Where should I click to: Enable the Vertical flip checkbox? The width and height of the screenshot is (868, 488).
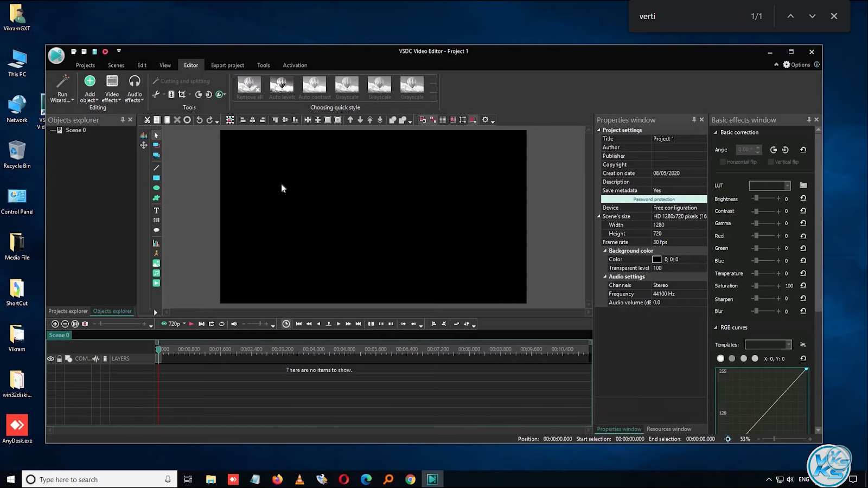click(771, 162)
